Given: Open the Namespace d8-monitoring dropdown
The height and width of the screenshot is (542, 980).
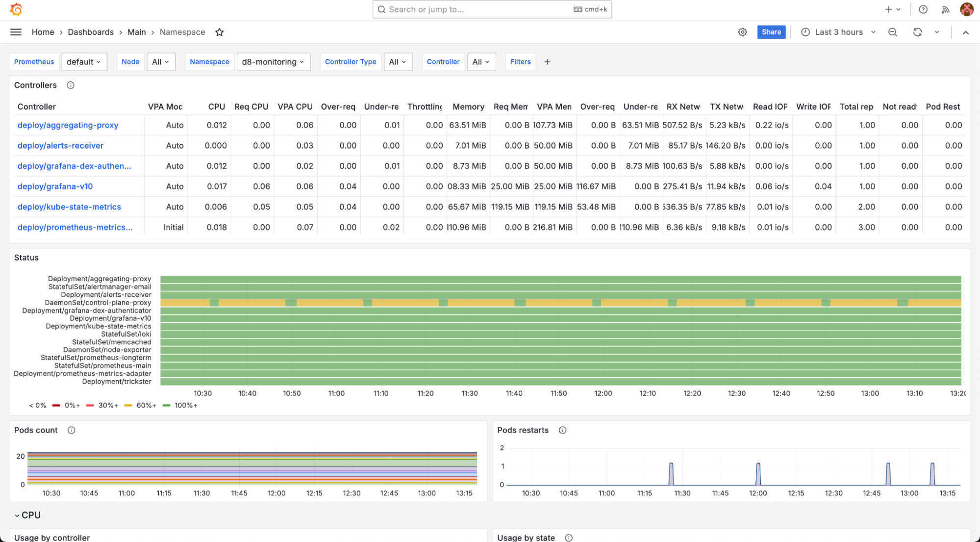Looking at the screenshot, I should (273, 62).
